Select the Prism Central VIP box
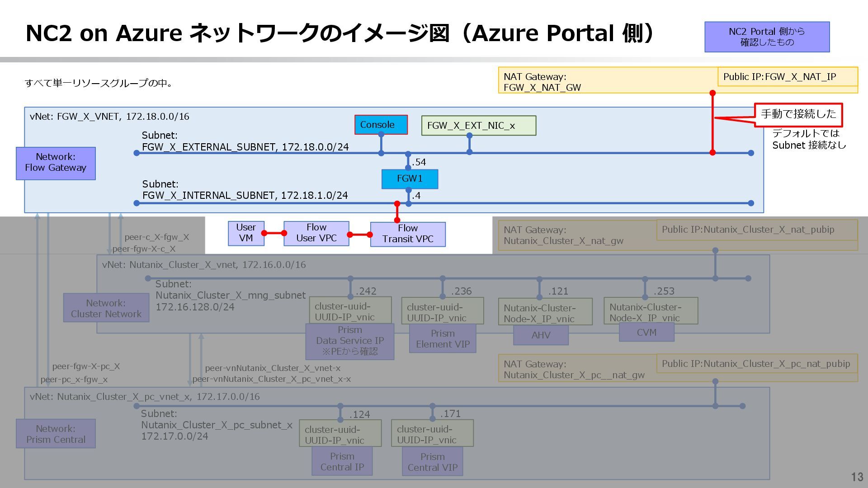The height and width of the screenshot is (488, 868). (x=433, y=461)
